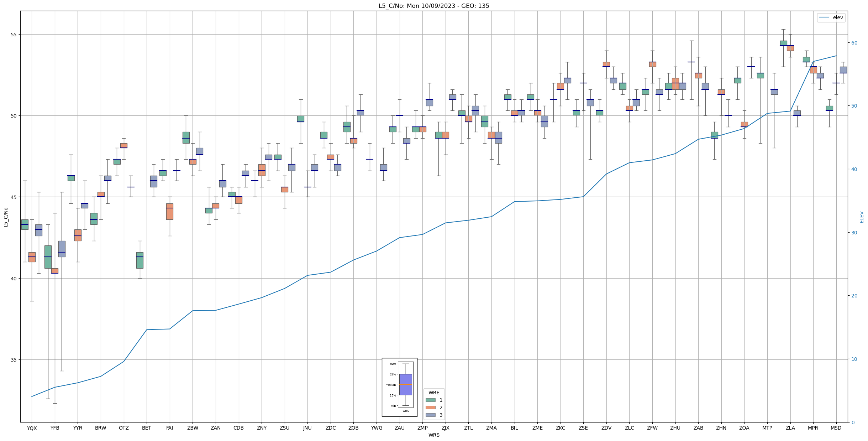Image resolution: width=868 pixels, height=441 pixels.
Task: Click the 55 tick on left axis
Action: click(13, 35)
